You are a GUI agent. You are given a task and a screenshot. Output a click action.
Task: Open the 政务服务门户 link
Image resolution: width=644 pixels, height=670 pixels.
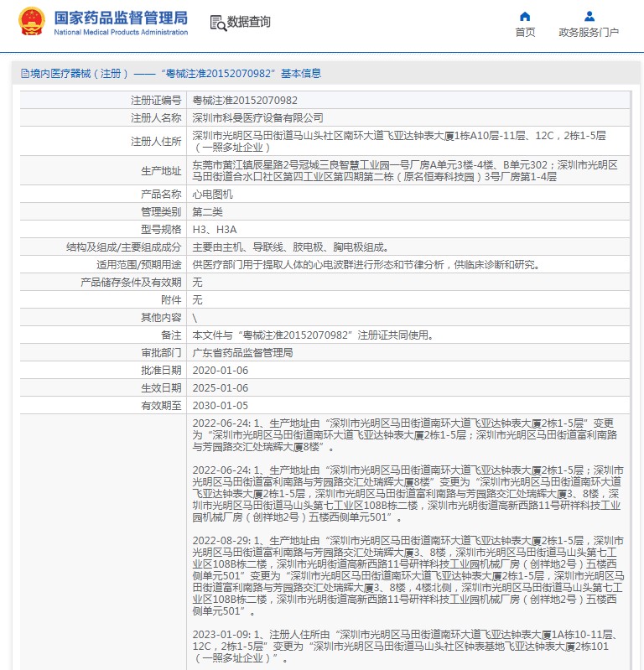click(x=589, y=33)
